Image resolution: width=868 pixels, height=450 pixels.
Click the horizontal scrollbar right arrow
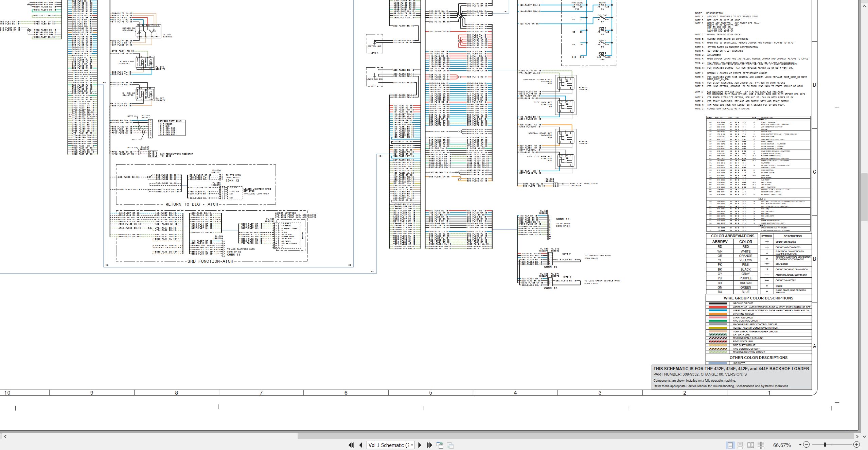coord(857,436)
